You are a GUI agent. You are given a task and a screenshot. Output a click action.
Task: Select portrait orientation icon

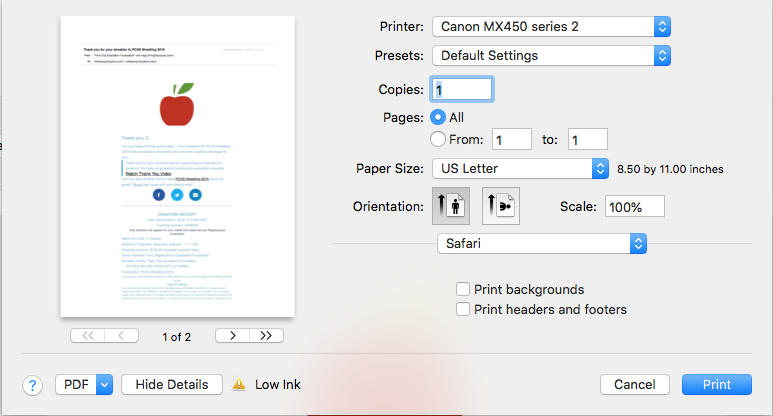pos(451,206)
